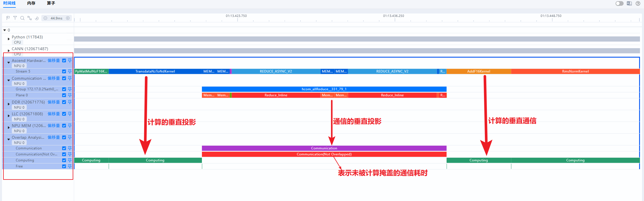
Task: Uncheck the Communication(Not Overlapped) row checkbox
Action: (64, 154)
